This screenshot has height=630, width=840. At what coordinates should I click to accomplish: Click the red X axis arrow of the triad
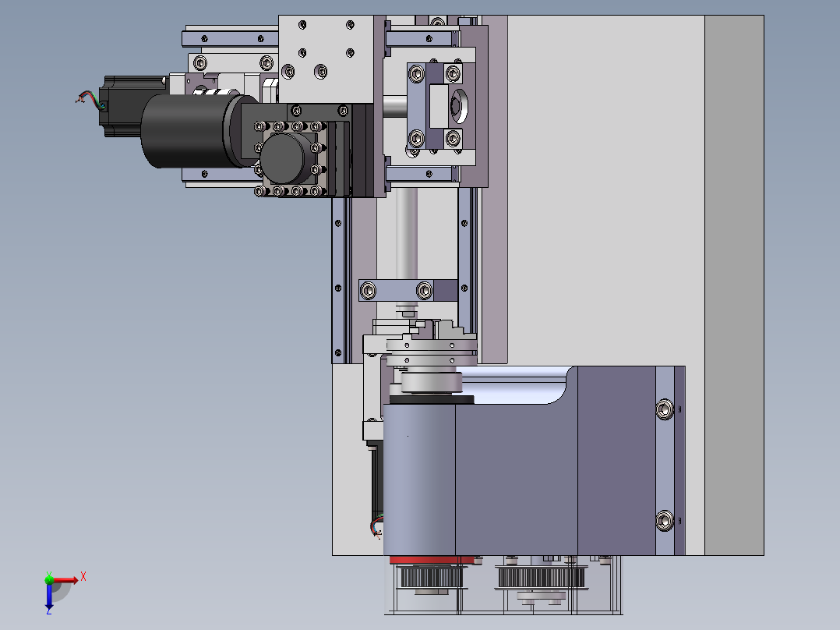[65, 580]
